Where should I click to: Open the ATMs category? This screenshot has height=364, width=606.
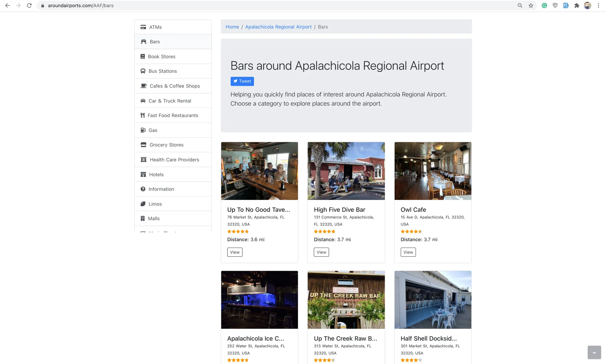[x=173, y=27]
